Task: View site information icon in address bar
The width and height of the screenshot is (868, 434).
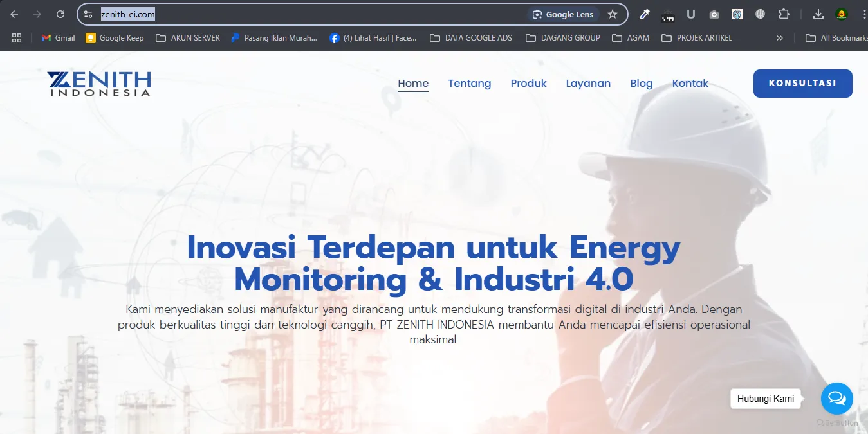Action: pos(89,14)
